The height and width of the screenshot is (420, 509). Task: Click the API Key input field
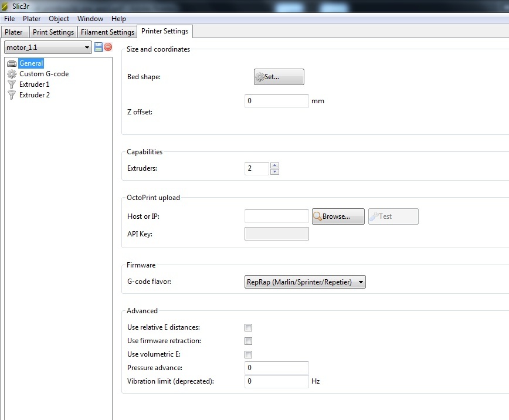click(x=277, y=234)
